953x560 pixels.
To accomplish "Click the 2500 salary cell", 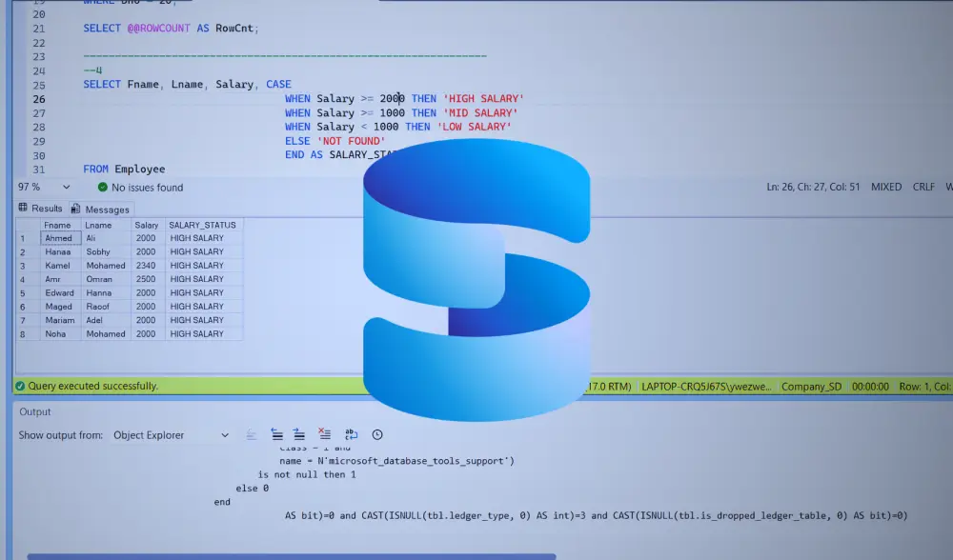I will (146, 279).
